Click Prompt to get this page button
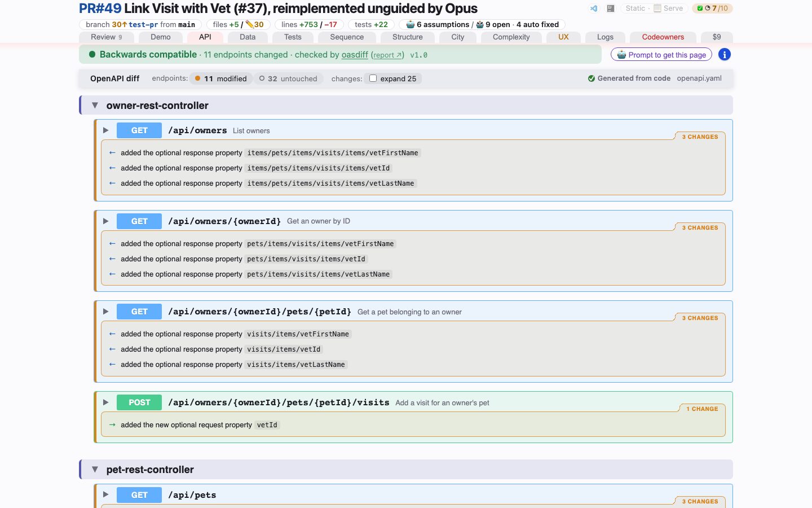The image size is (812, 508). click(x=661, y=55)
